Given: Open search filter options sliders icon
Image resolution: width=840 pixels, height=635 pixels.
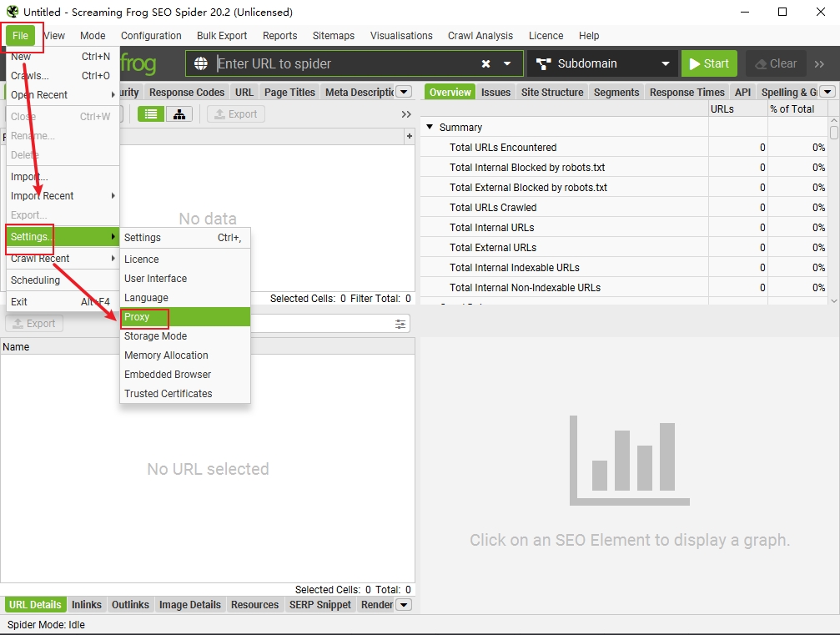Looking at the screenshot, I should pos(401,324).
